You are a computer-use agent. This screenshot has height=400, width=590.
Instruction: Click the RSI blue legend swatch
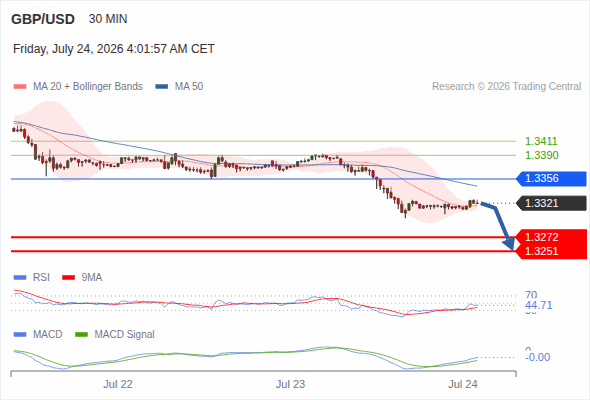[x=20, y=278]
